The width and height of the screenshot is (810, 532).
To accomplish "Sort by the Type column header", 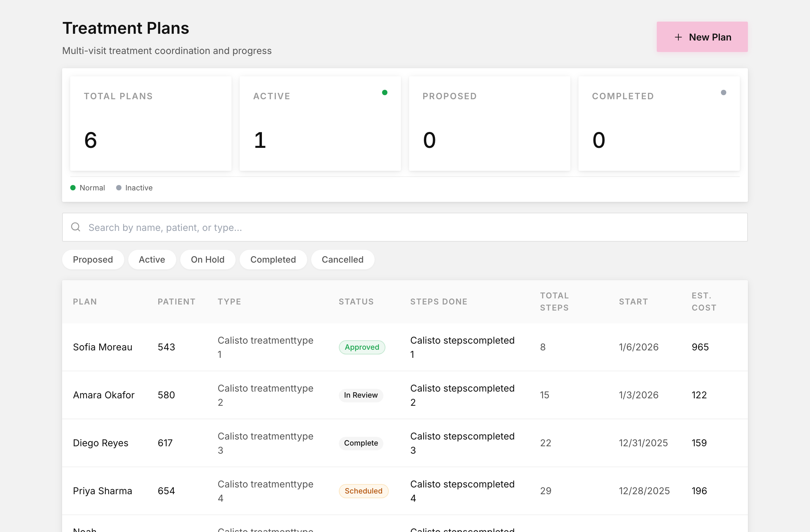I will [230, 301].
